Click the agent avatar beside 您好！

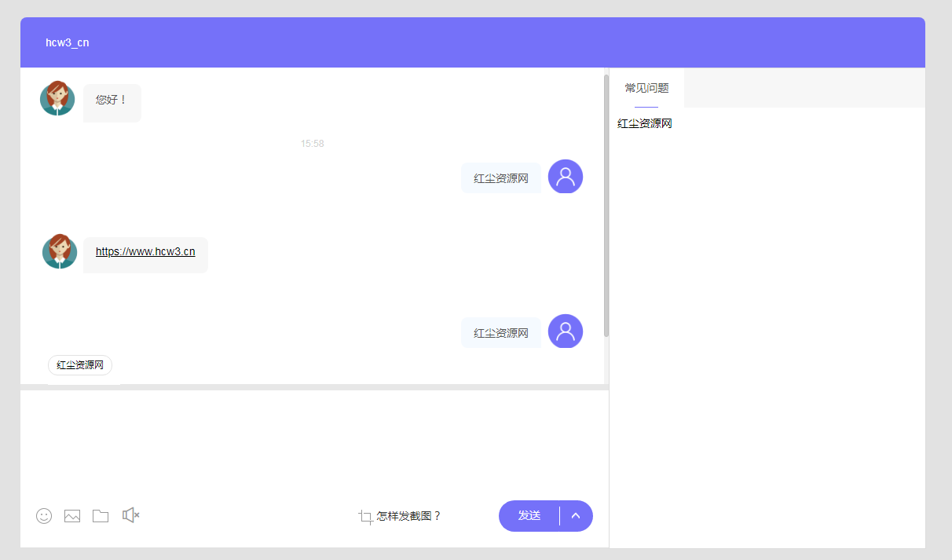click(57, 98)
